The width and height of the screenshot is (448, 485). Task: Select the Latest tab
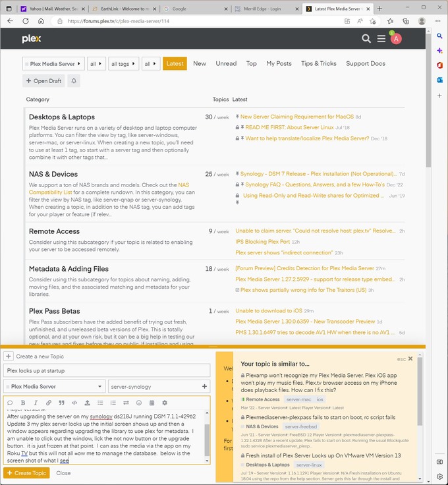click(175, 63)
